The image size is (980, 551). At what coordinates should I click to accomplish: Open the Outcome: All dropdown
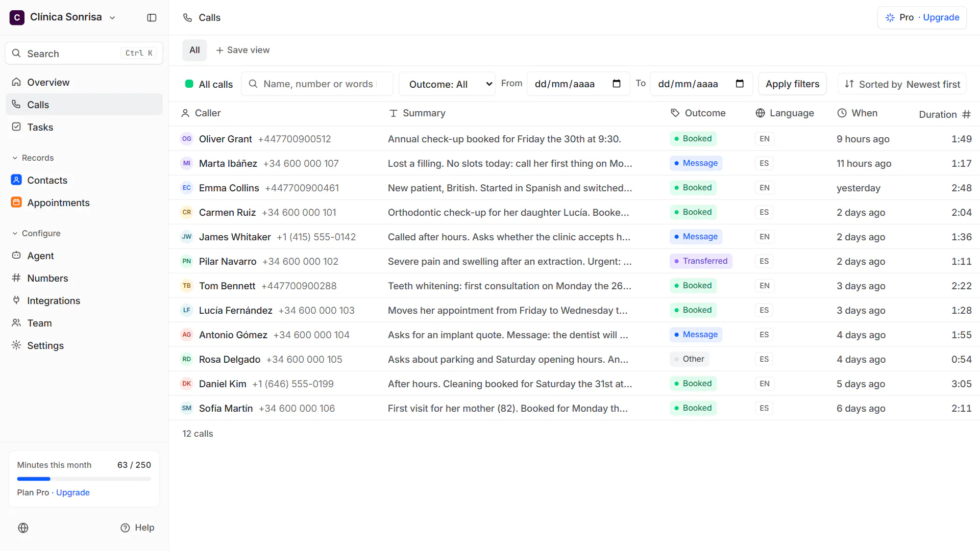(x=447, y=84)
